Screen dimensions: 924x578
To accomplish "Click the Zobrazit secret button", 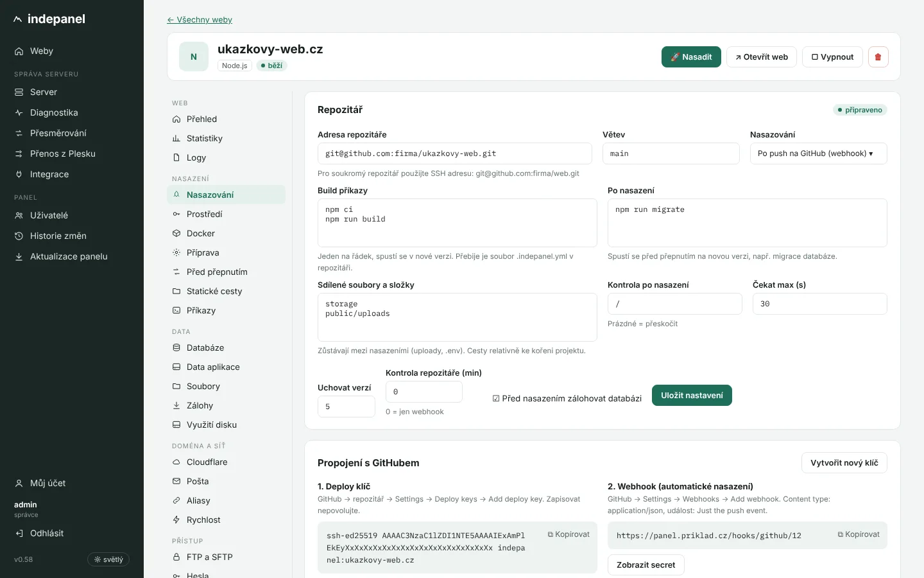I will coord(646,565).
